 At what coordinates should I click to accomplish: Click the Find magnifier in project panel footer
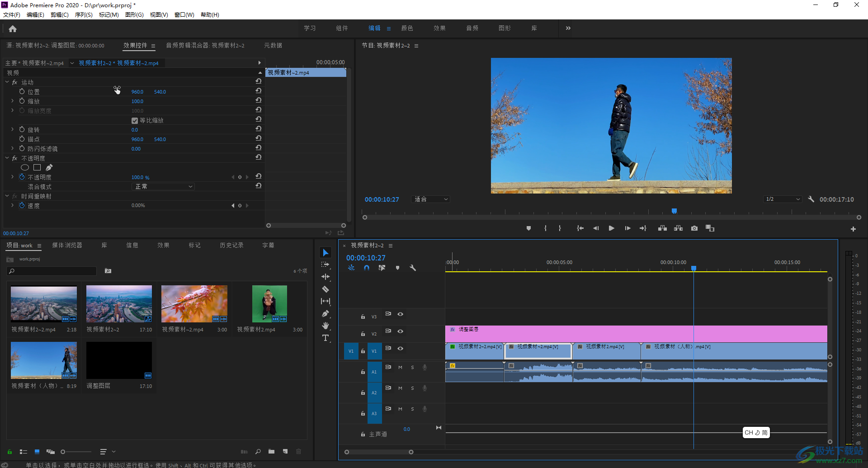pos(258,451)
